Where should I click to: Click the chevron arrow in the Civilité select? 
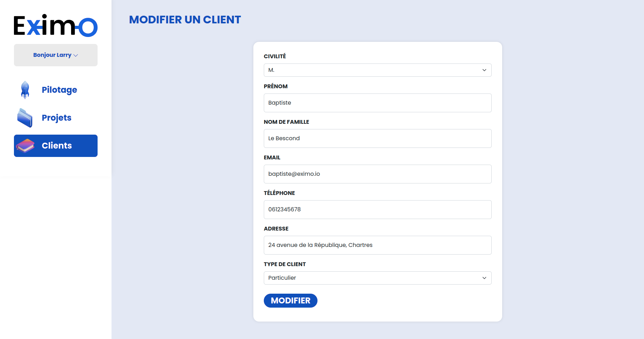(484, 70)
